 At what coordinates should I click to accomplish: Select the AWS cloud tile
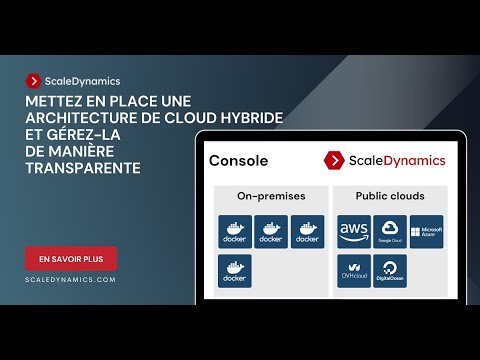[354, 232]
